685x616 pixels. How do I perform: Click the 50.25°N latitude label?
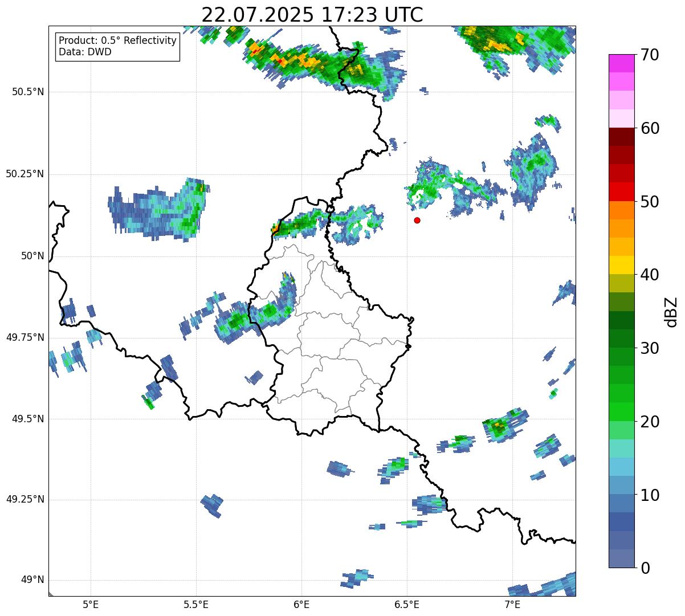(25, 174)
